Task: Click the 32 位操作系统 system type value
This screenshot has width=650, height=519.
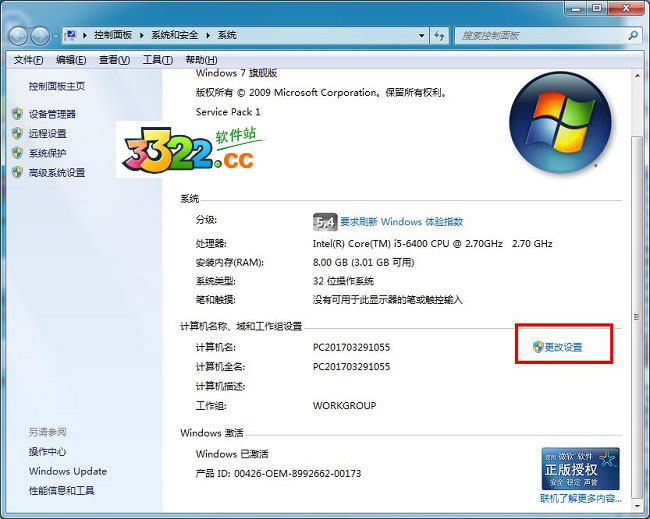Action: [343, 281]
